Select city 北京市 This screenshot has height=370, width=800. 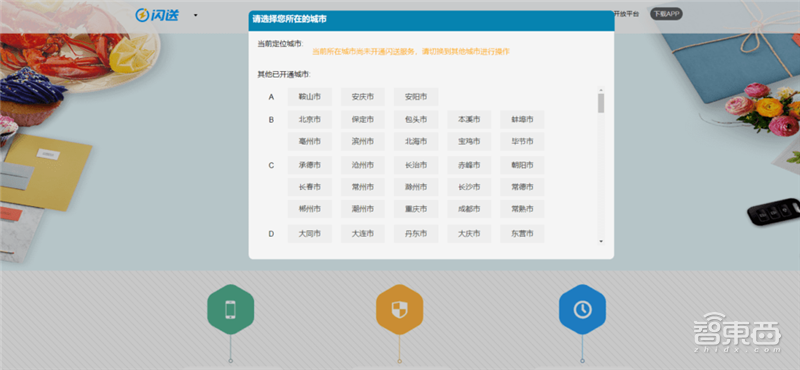(310, 119)
